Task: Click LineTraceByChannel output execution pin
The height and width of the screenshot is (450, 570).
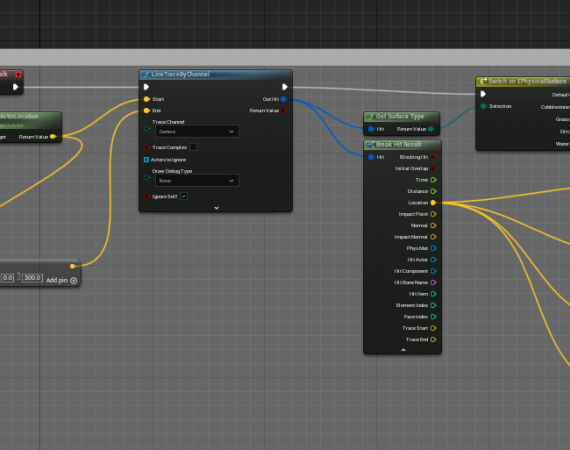Action: click(x=285, y=87)
